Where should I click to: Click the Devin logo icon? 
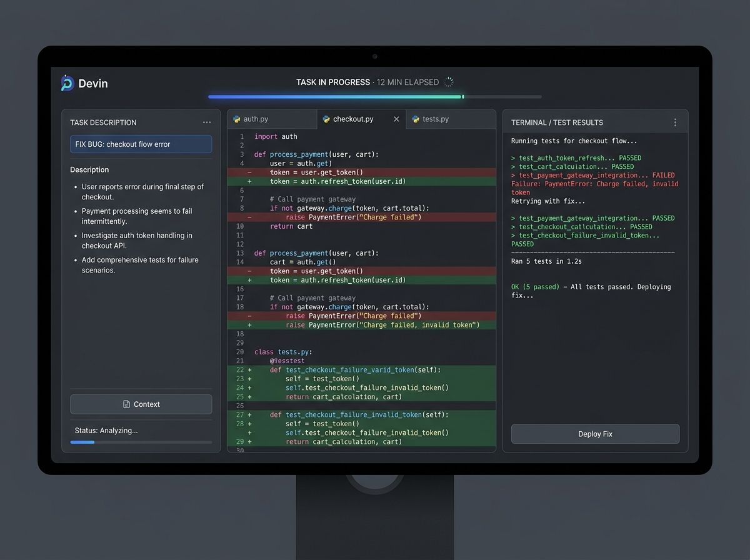click(x=67, y=83)
